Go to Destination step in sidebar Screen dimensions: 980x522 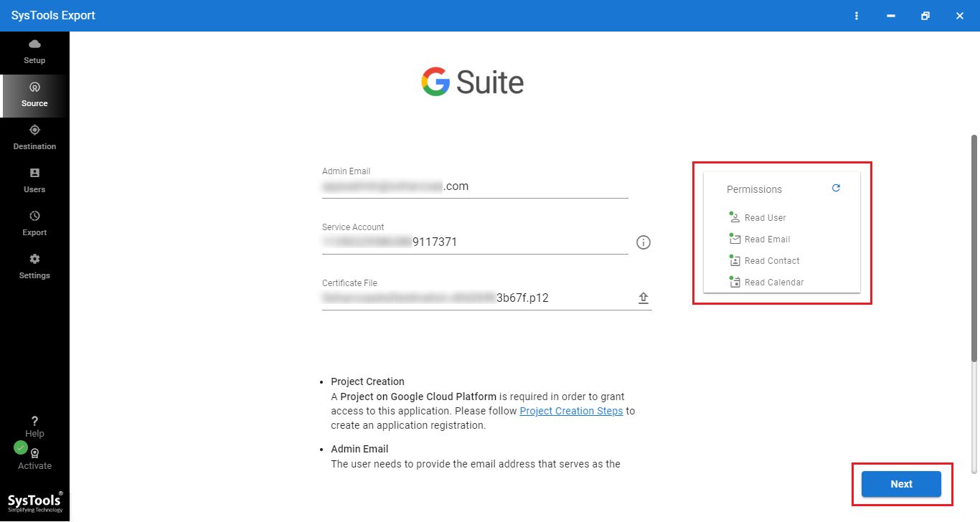[x=34, y=138]
